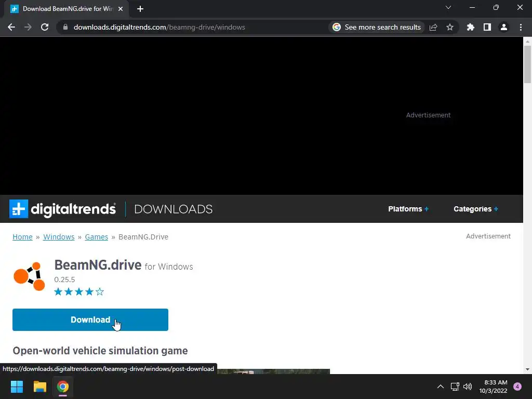Click the star rating under BeamNG.drive

[79, 292]
